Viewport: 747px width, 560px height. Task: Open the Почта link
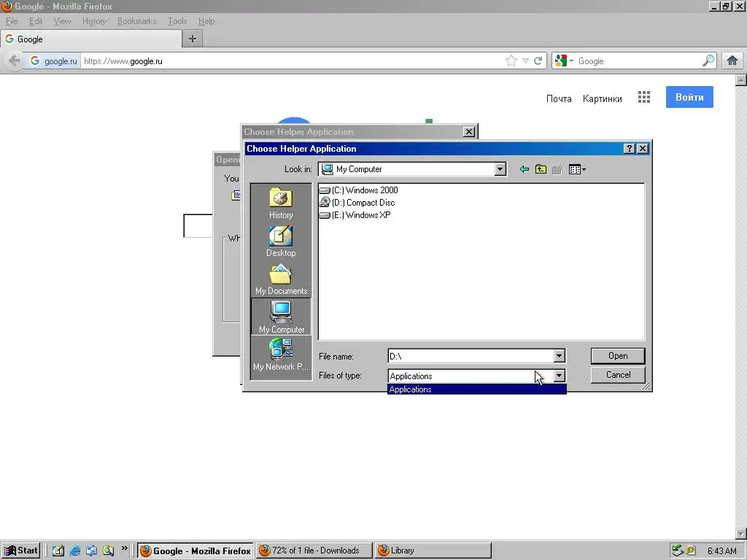pyautogui.click(x=559, y=98)
